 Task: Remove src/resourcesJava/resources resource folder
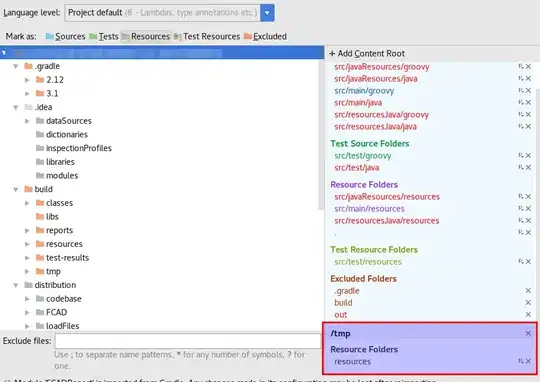point(528,220)
